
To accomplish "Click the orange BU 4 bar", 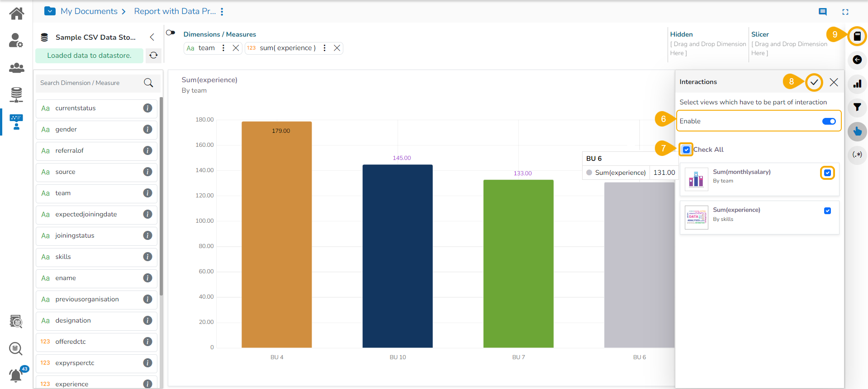I will pos(276,235).
